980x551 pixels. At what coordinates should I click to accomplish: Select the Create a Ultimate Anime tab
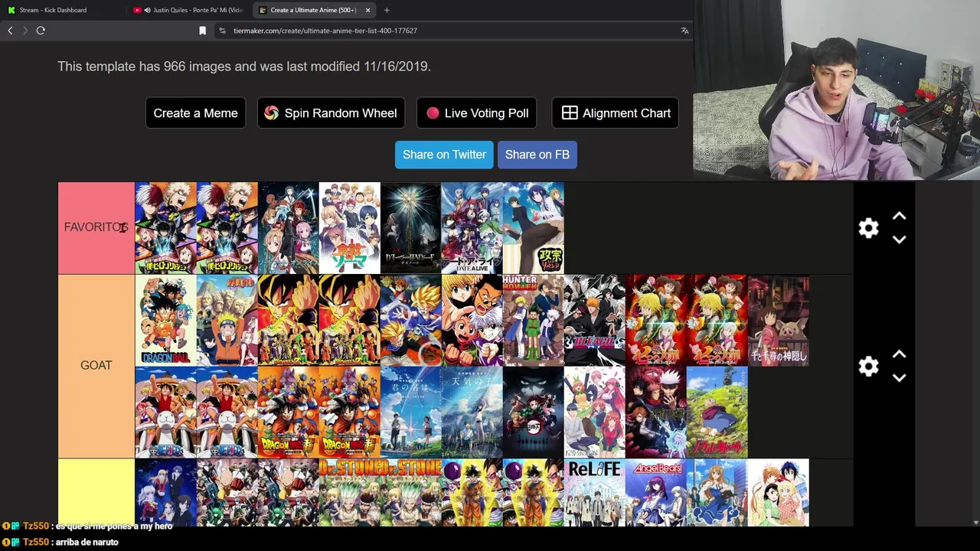click(314, 10)
